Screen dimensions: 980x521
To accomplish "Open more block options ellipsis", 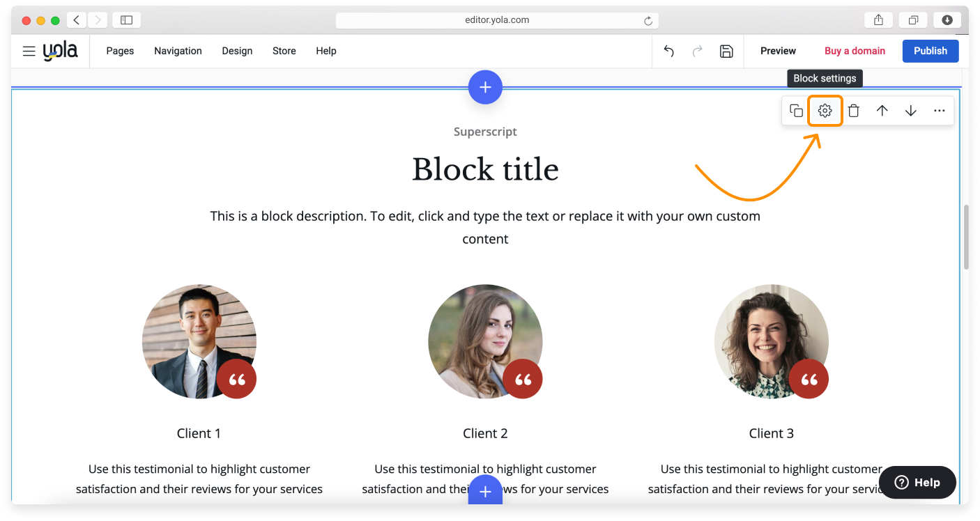I will [940, 111].
